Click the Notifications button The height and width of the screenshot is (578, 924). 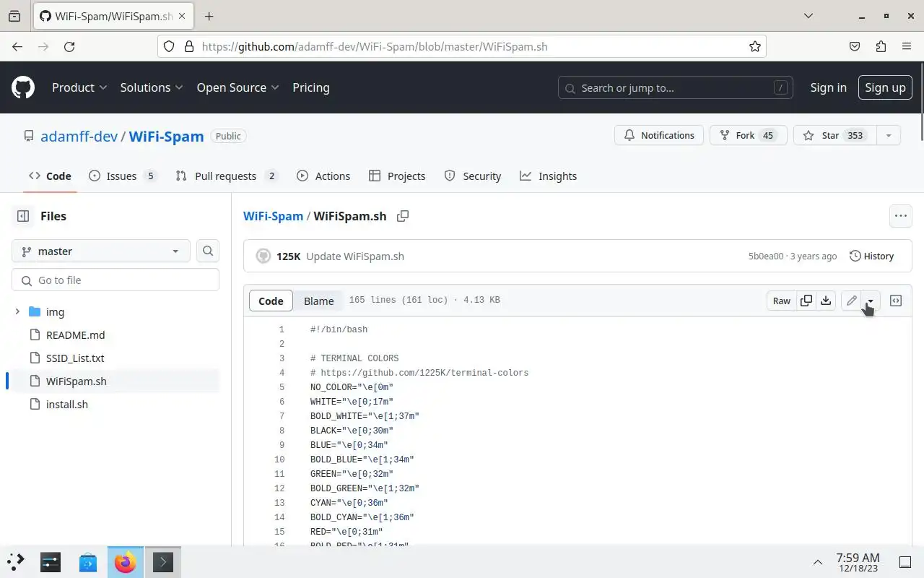pos(659,135)
